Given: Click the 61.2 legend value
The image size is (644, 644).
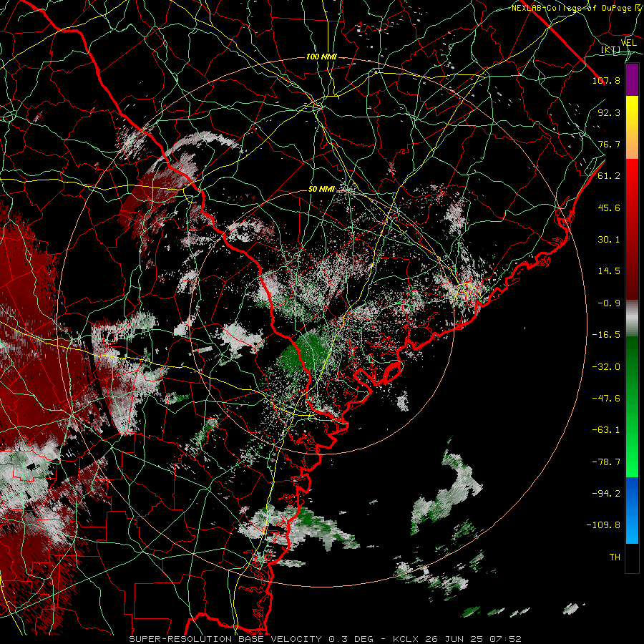Looking at the screenshot, I should click(x=609, y=176).
